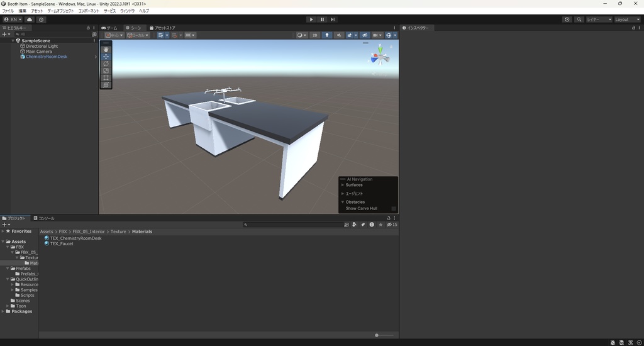Toggle Gizmos visibility button
644x346 pixels.
pos(389,35)
